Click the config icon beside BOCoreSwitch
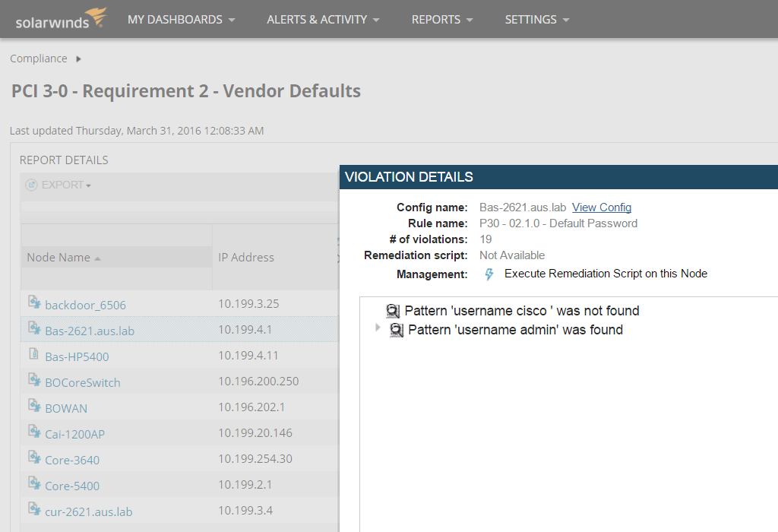The height and width of the screenshot is (532, 778). click(34, 379)
